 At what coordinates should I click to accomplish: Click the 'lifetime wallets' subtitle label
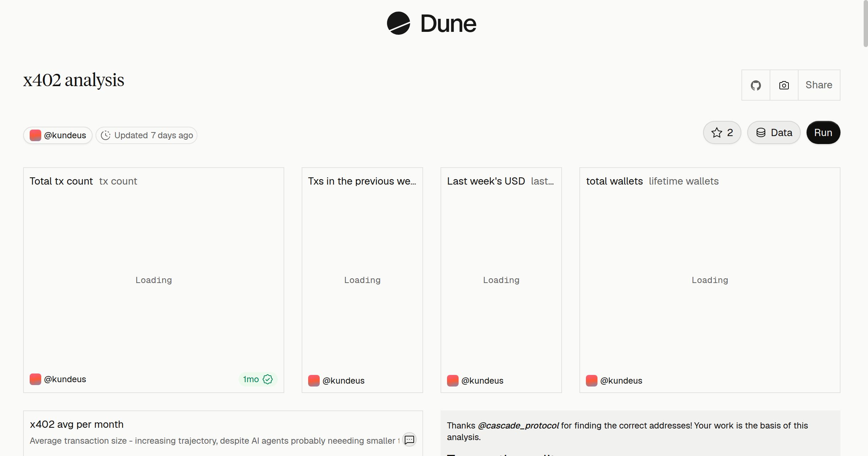tap(684, 181)
